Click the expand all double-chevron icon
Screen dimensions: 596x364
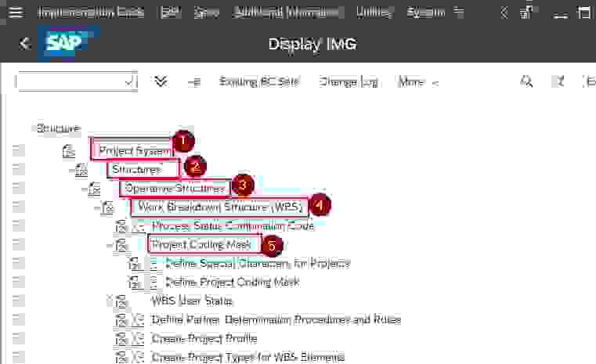coord(161,81)
